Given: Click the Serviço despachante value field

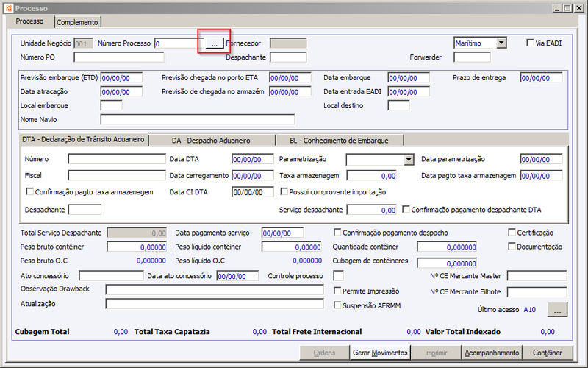Looking at the screenshot, I should 372,210.
